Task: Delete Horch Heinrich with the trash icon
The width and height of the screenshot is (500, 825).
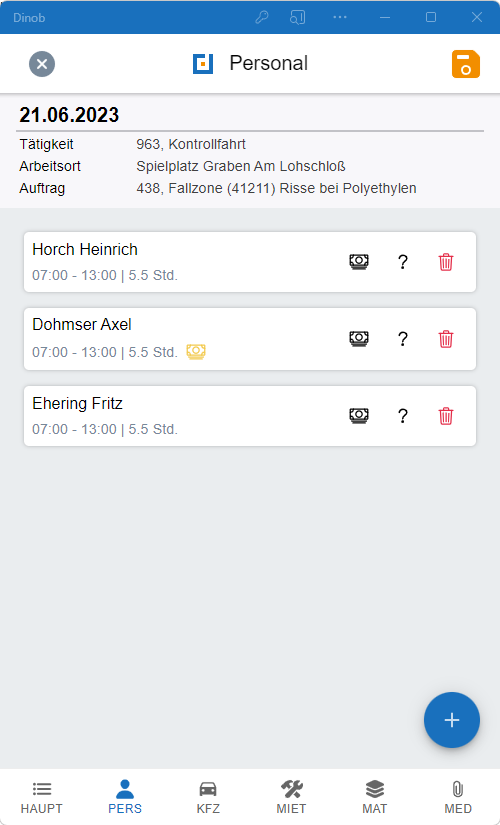Action: [446, 261]
